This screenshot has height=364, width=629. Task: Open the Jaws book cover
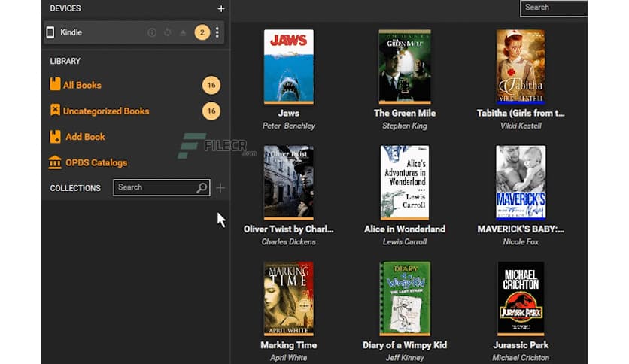tap(289, 66)
